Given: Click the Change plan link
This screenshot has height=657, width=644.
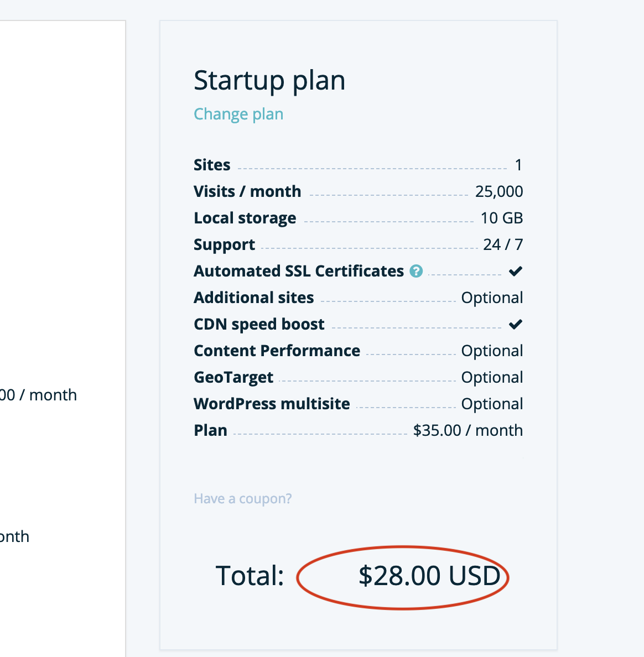Looking at the screenshot, I should 238,114.
